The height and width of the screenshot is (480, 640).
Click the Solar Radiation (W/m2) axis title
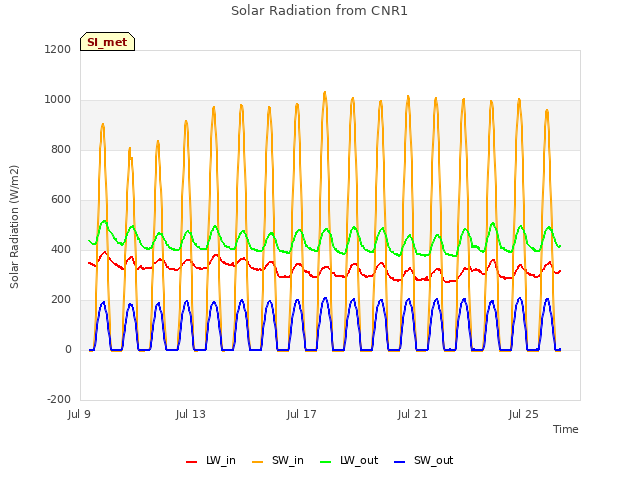[14, 227]
